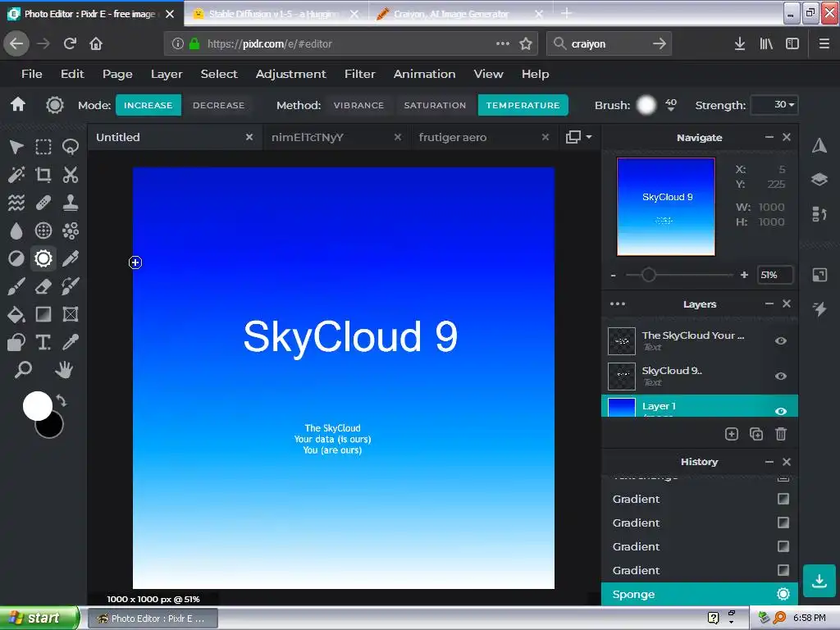Choose the Temperature method
Image resolution: width=840 pixels, height=630 pixels.
click(x=523, y=105)
